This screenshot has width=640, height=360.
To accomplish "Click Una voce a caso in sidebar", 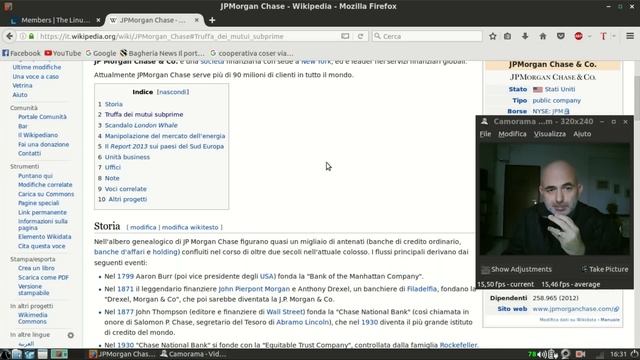I will 36,77.
